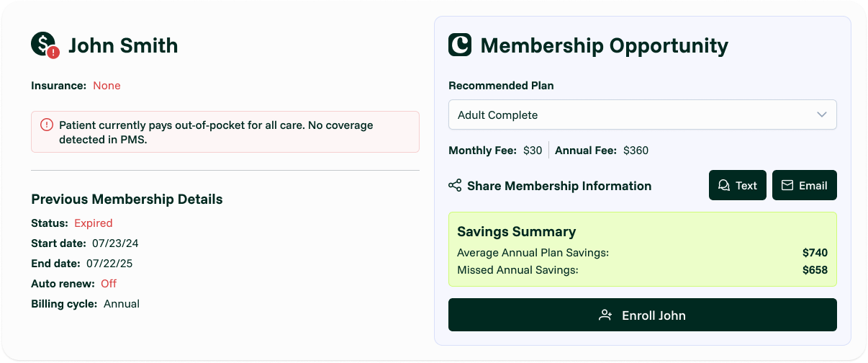868x363 pixels.
Task: Click the share icon next to Share Membership Information
Action: click(x=455, y=186)
